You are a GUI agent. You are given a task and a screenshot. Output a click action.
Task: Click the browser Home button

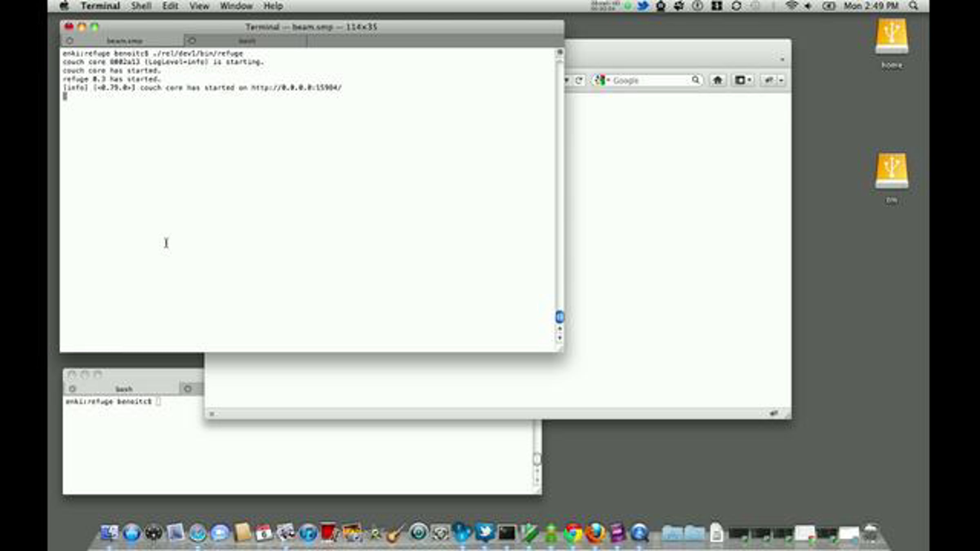pyautogui.click(x=717, y=80)
